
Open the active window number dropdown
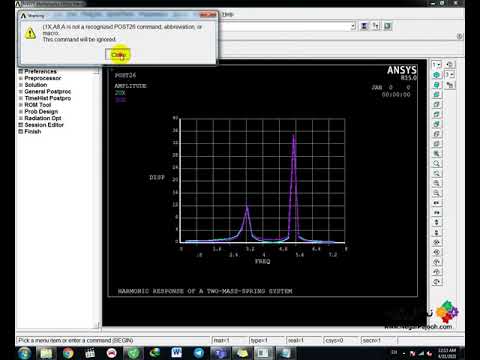click(x=436, y=65)
